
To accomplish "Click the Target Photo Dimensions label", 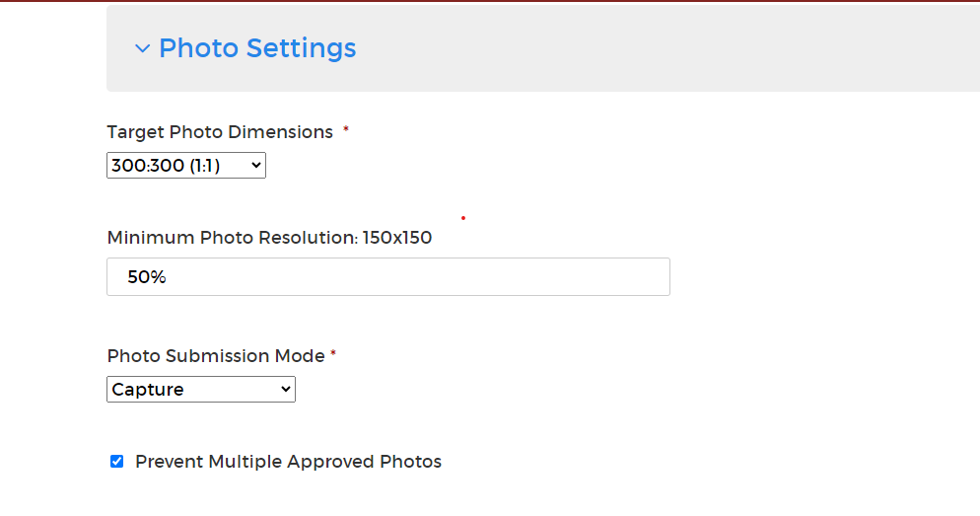I will pyautogui.click(x=220, y=132).
